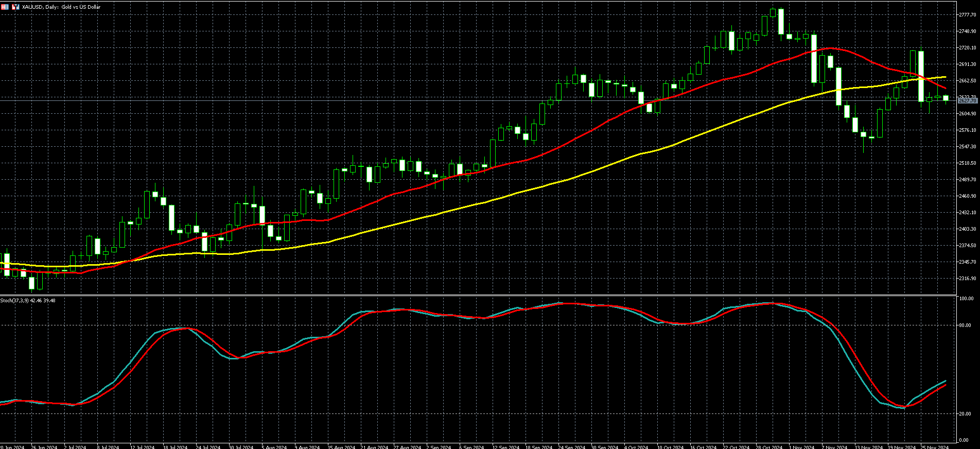Click the 2662.50 price scale label
This screenshot has height=449, width=980.
[968, 81]
